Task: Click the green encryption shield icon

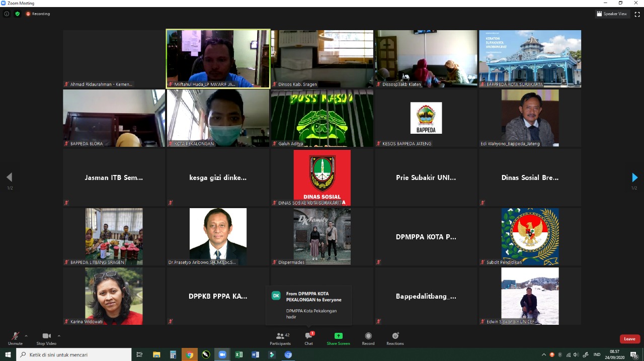Action: point(18,14)
